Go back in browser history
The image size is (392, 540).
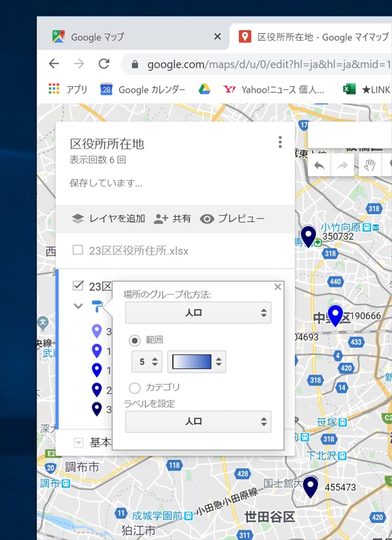click(54, 64)
